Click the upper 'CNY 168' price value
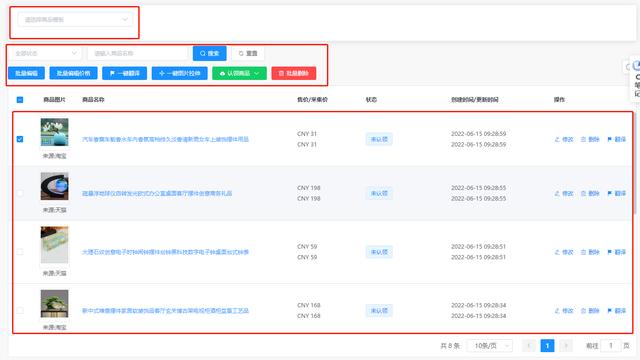The image size is (640, 360). tap(309, 305)
